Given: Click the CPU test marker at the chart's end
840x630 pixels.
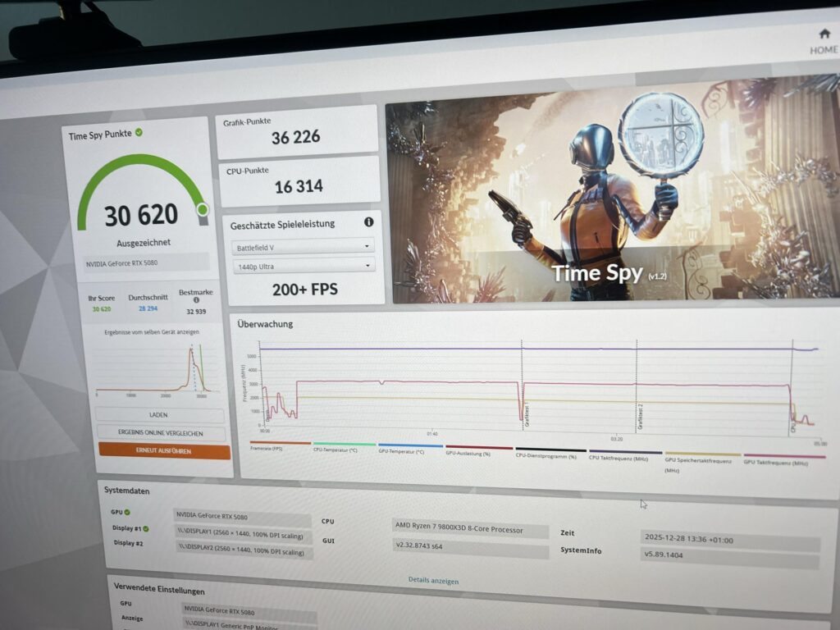Looking at the screenshot, I should [793, 427].
